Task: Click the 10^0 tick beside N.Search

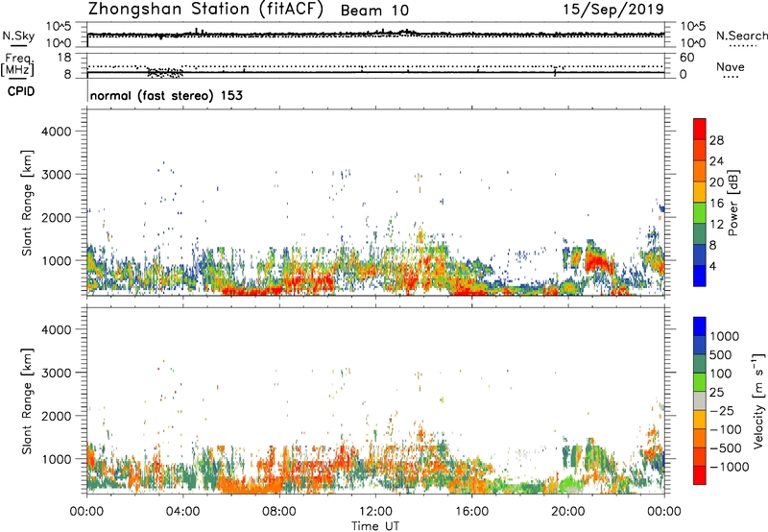Action: (x=692, y=43)
